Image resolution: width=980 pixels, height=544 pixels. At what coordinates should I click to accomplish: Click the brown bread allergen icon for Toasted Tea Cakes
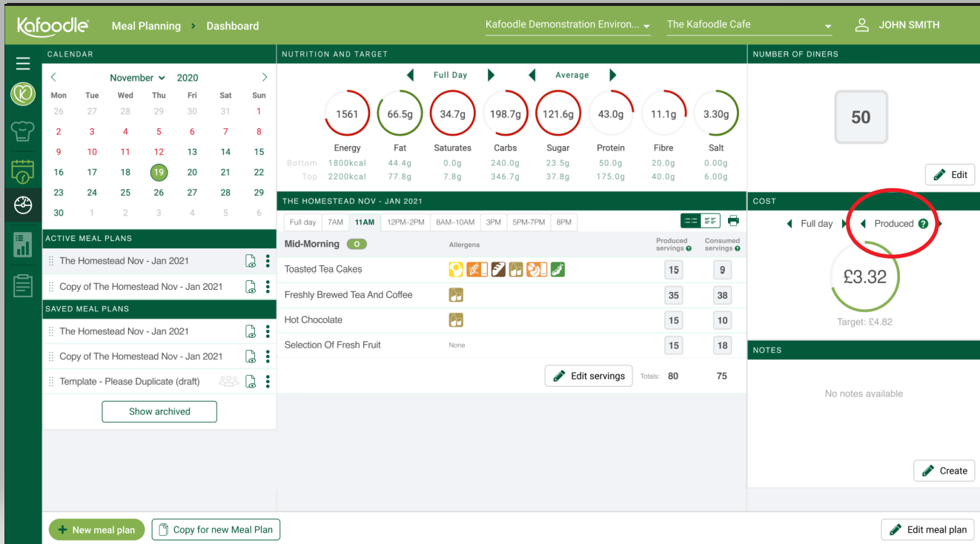[x=498, y=270]
